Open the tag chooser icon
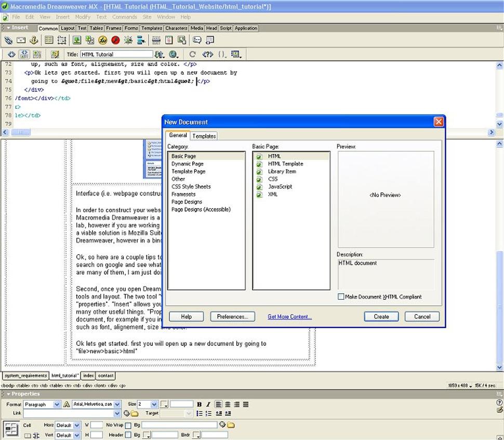This screenshot has height=440, width=504. coord(210,40)
